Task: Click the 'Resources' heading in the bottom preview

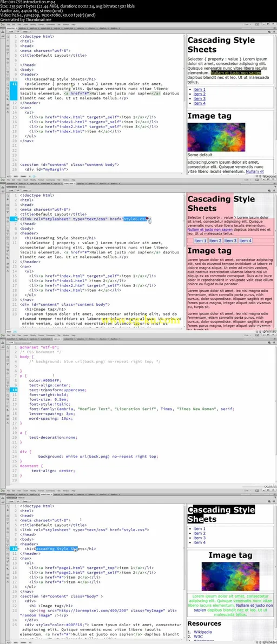Action: click(x=205, y=623)
